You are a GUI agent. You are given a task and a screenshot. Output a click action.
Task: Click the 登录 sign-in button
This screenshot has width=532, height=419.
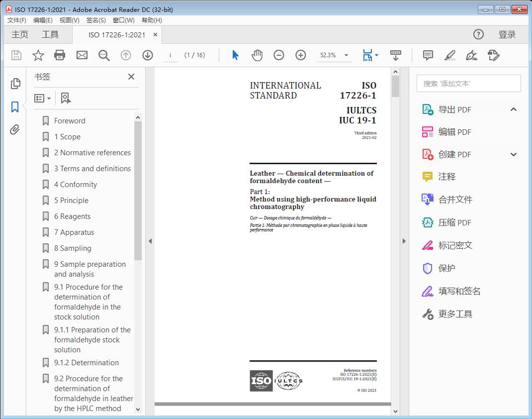(507, 34)
